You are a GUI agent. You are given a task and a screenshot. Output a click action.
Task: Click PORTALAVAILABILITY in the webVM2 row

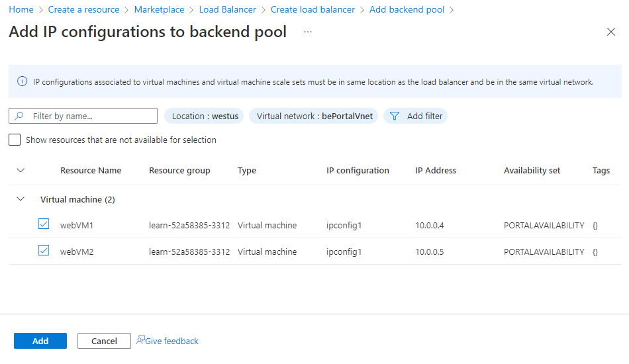(x=544, y=251)
